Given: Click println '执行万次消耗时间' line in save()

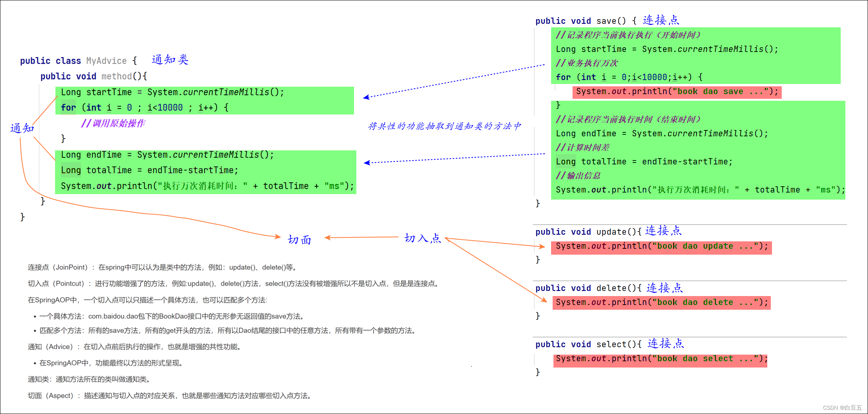Looking at the screenshot, I should (x=701, y=190).
